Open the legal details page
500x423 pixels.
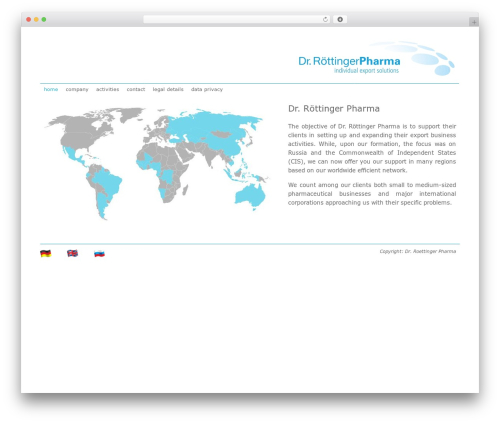click(168, 89)
